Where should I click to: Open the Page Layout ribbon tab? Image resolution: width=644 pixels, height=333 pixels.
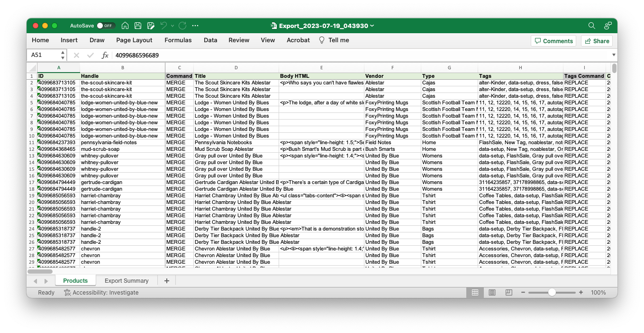point(135,40)
